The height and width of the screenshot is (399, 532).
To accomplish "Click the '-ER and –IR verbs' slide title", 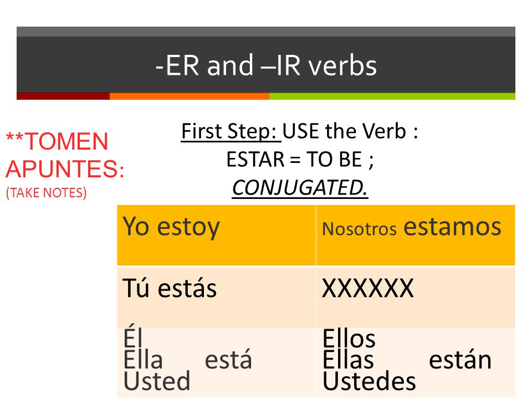I will (266, 65).
